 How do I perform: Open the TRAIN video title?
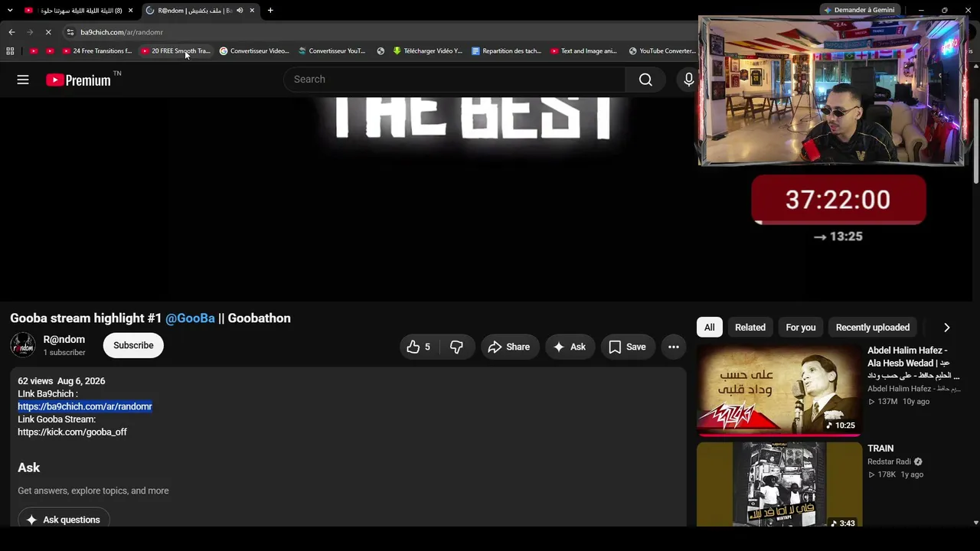[x=880, y=448]
